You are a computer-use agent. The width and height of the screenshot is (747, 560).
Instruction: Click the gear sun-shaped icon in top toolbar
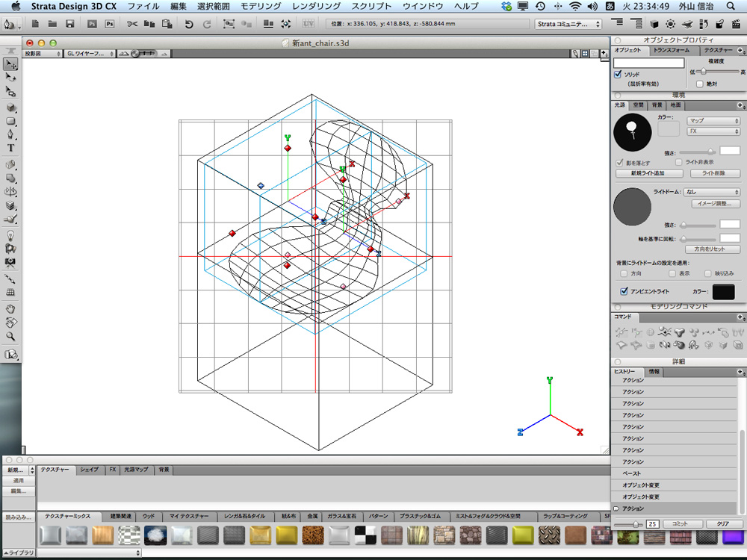click(671, 24)
